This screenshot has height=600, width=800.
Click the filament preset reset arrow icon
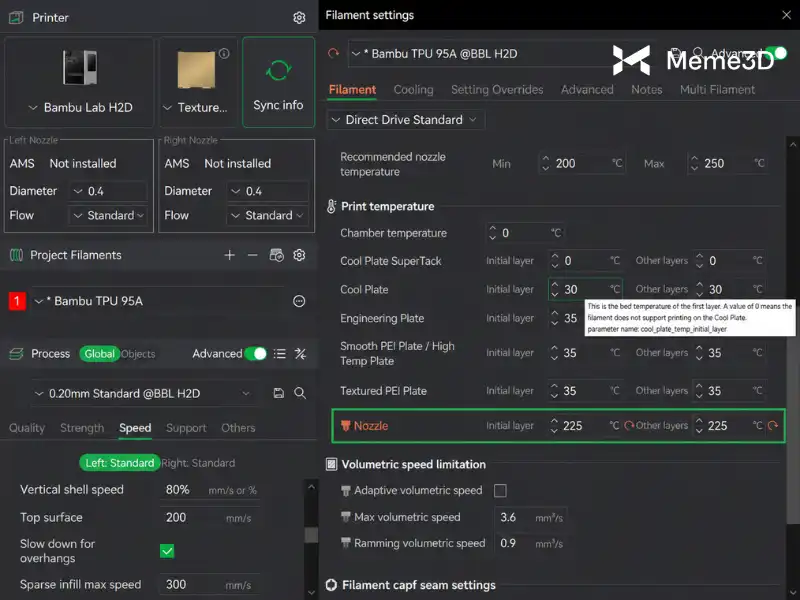334,54
